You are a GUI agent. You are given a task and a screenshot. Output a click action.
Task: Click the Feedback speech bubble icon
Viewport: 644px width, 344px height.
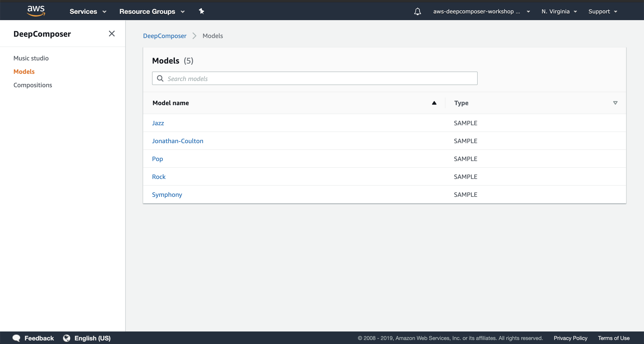click(17, 338)
